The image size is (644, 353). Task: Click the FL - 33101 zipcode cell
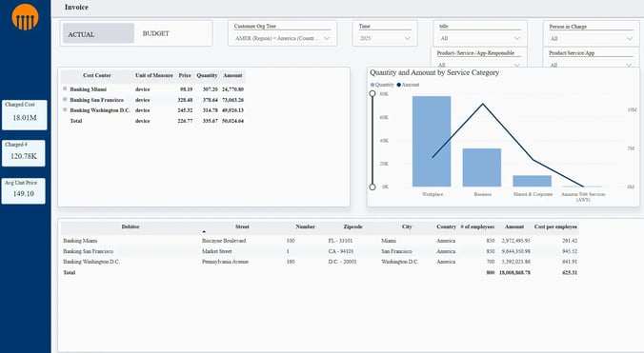(340, 241)
